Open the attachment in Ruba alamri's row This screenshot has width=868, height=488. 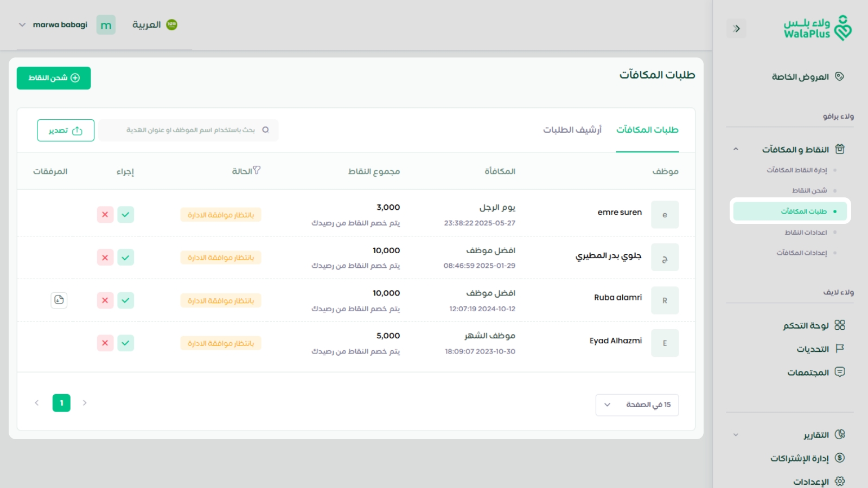pyautogui.click(x=59, y=300)
